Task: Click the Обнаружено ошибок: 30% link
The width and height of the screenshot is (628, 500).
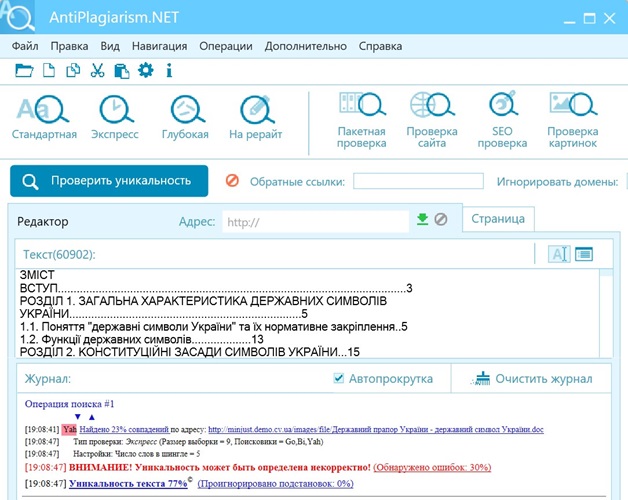Action: coord(432,467)
